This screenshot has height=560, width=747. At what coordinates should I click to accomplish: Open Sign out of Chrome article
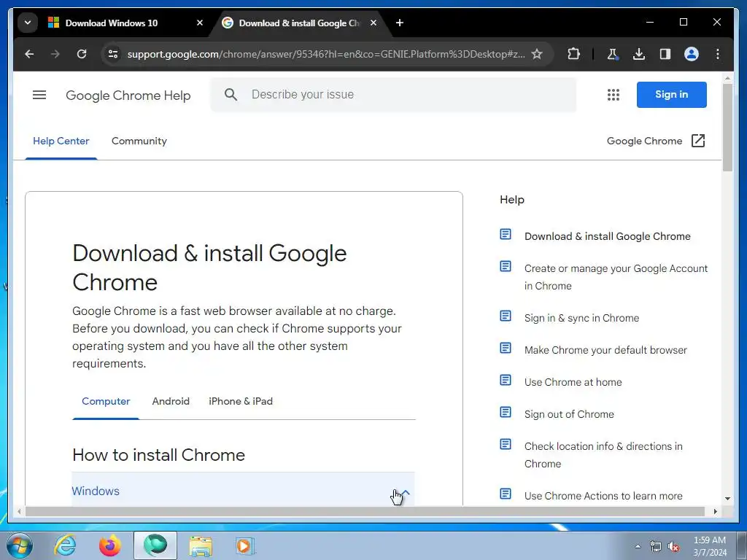[x=569, y=414]
